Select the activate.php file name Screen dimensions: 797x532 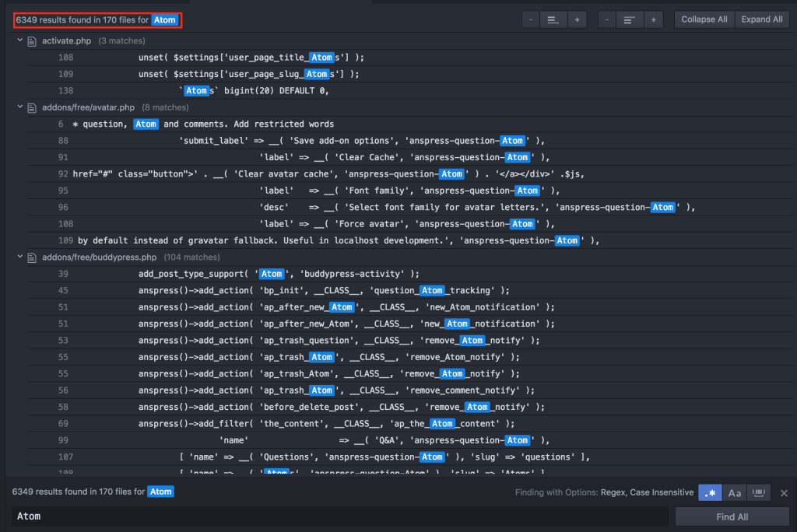pos(67,40)
